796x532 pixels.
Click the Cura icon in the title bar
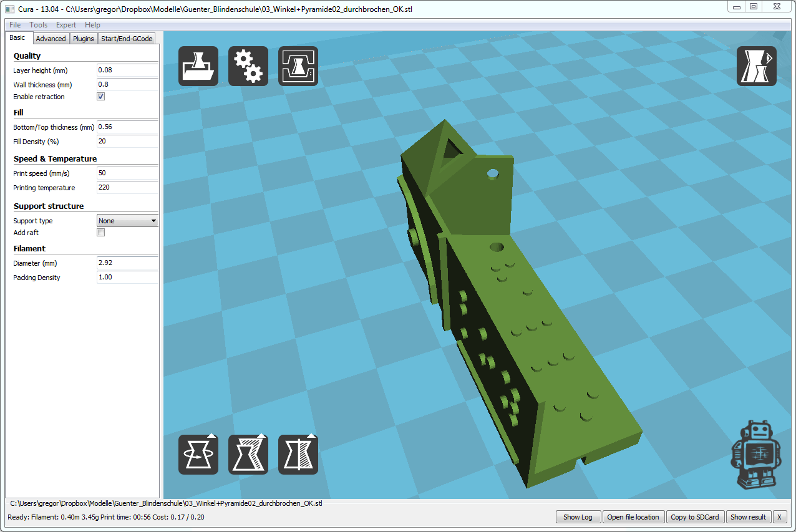9,9
